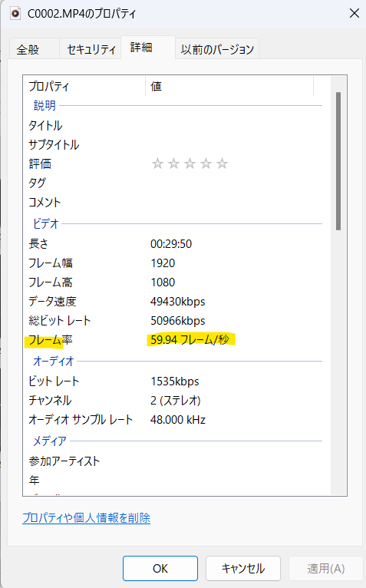Select the 年 property row
The height and width of the screenshot is (588, 366).
176,480
